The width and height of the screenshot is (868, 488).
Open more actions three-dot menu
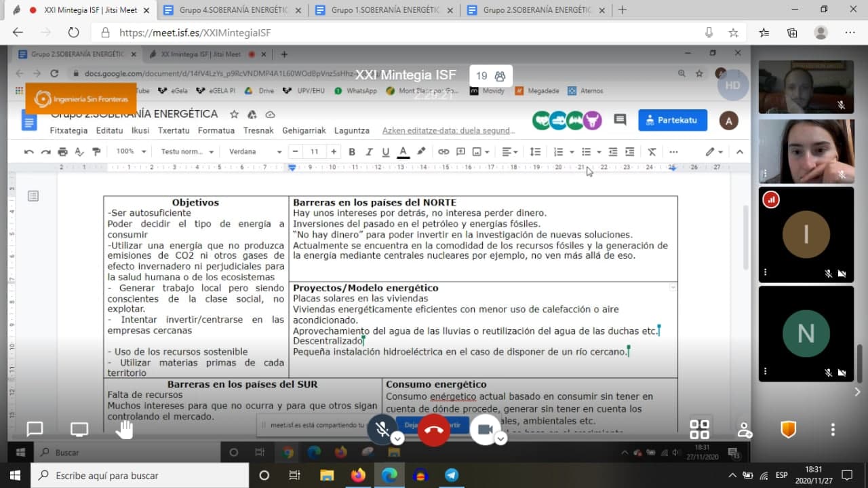pyautogui.click(x=833, y=430)
